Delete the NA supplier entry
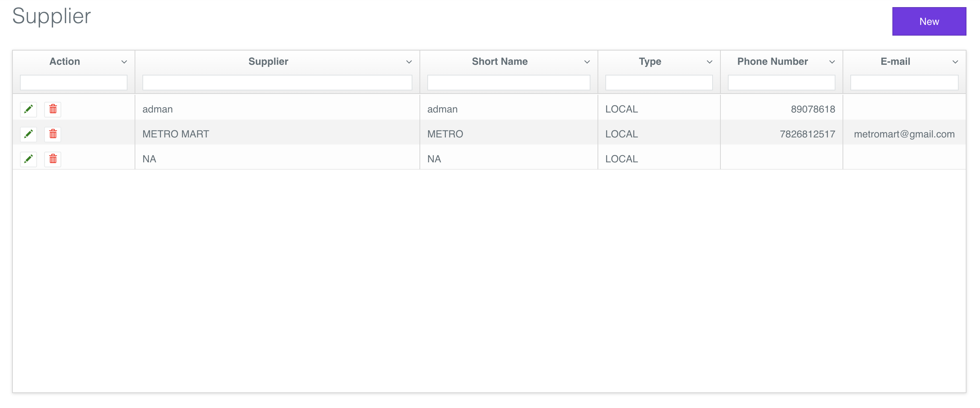 (52, 159)
